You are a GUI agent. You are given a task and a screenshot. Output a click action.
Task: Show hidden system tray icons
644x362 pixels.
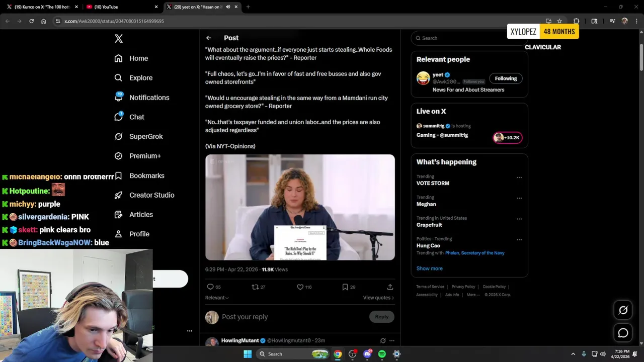(x=573, y=354)
